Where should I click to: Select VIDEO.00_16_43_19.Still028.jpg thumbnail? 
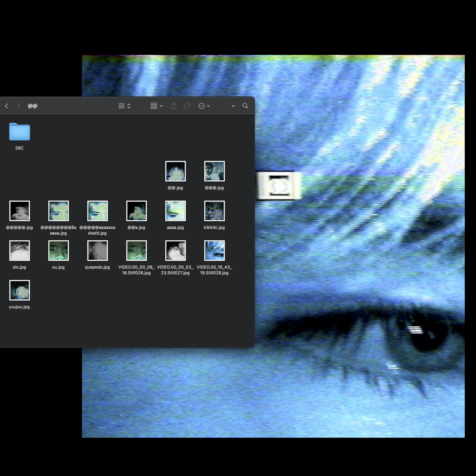pos(214,251)
